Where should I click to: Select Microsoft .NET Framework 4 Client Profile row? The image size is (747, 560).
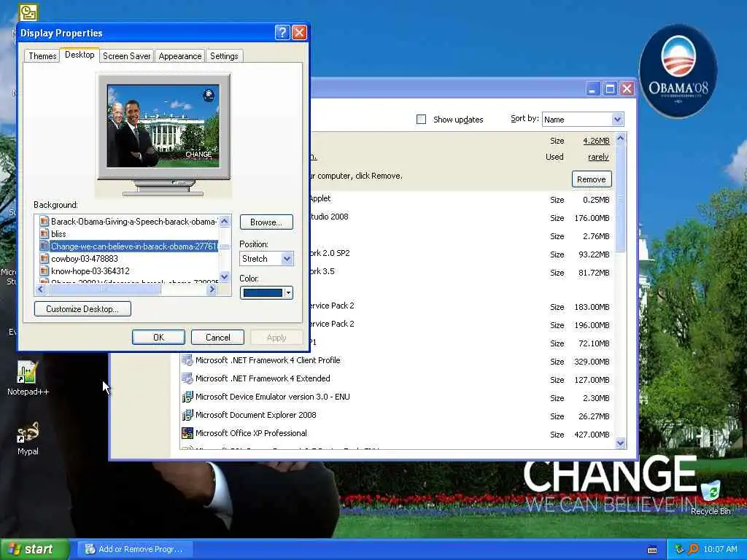pyautogui.click(x=397, y=360)
